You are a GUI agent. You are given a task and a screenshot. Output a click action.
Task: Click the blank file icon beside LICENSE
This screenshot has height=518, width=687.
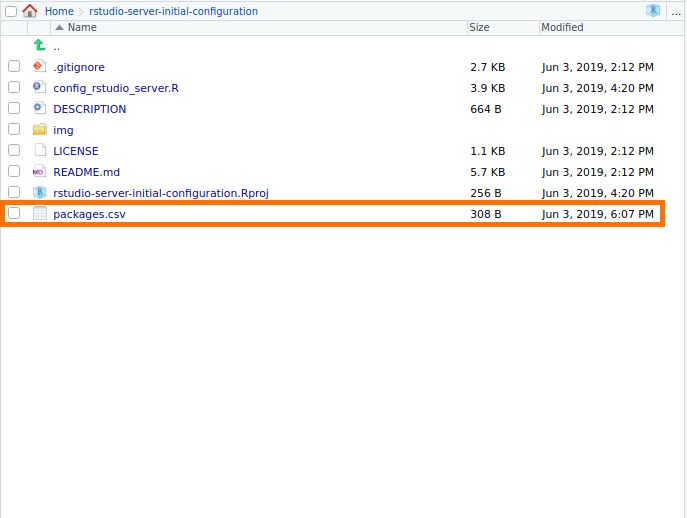click(40, 150)
